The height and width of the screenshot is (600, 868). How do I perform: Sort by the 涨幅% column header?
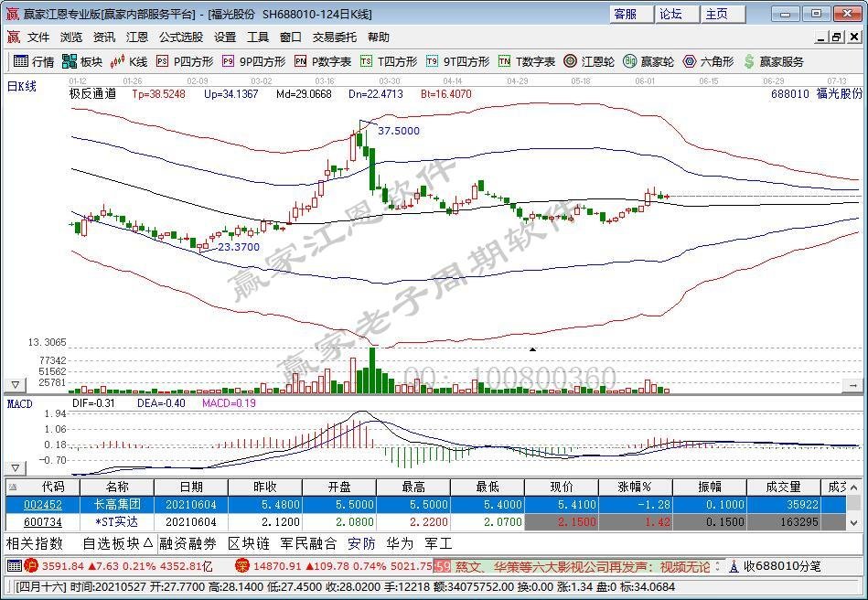tap(635, 487)
